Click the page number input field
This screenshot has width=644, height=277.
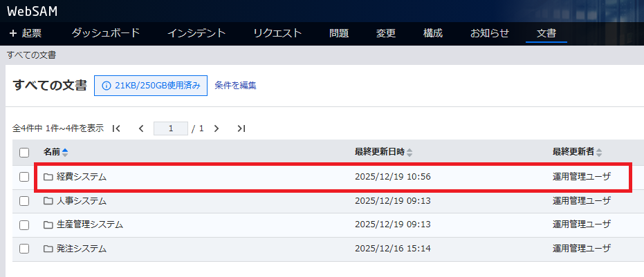(x=171, y=128)
